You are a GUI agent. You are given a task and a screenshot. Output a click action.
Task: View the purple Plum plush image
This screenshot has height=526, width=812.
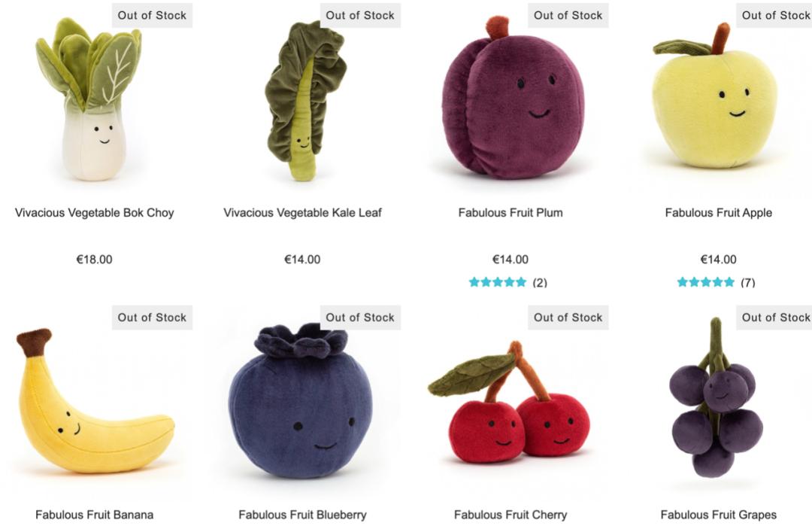[513, 98]
